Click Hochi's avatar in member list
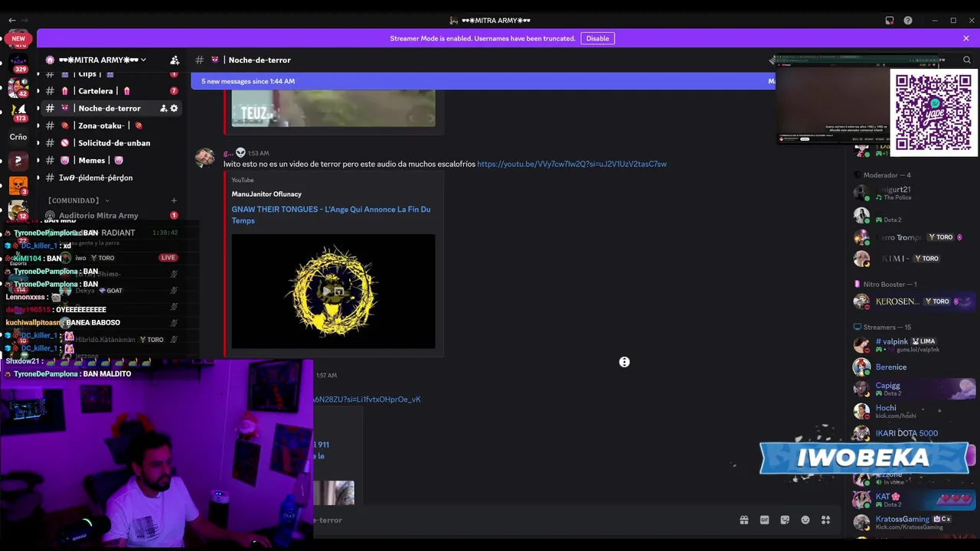Image resolution: width=980 pixels, height=551 pixels. tap(861, 411)
